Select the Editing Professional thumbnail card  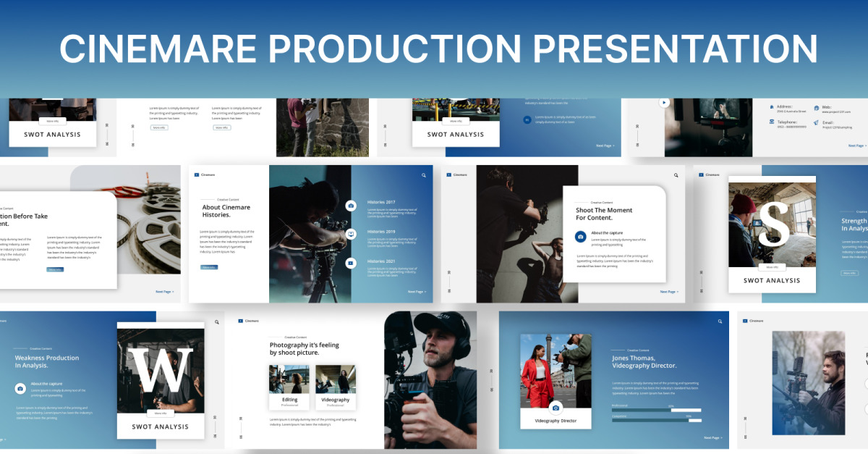[289, 387]
